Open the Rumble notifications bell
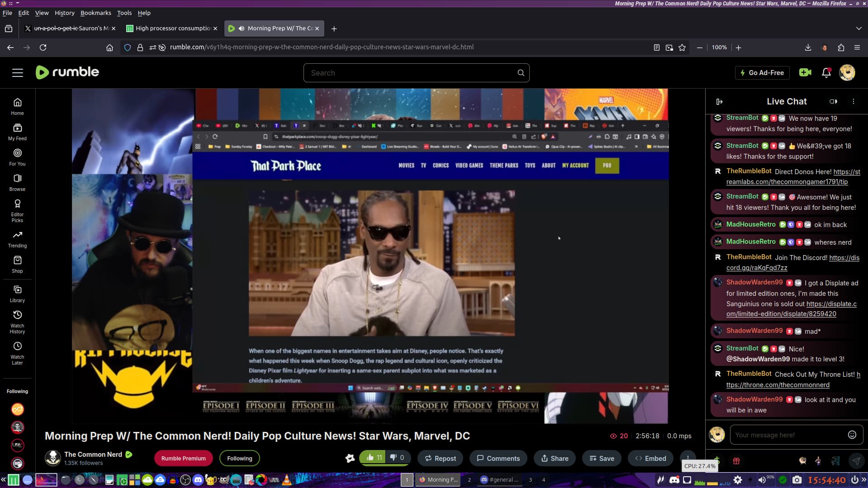868x488 pixels. 826,73
